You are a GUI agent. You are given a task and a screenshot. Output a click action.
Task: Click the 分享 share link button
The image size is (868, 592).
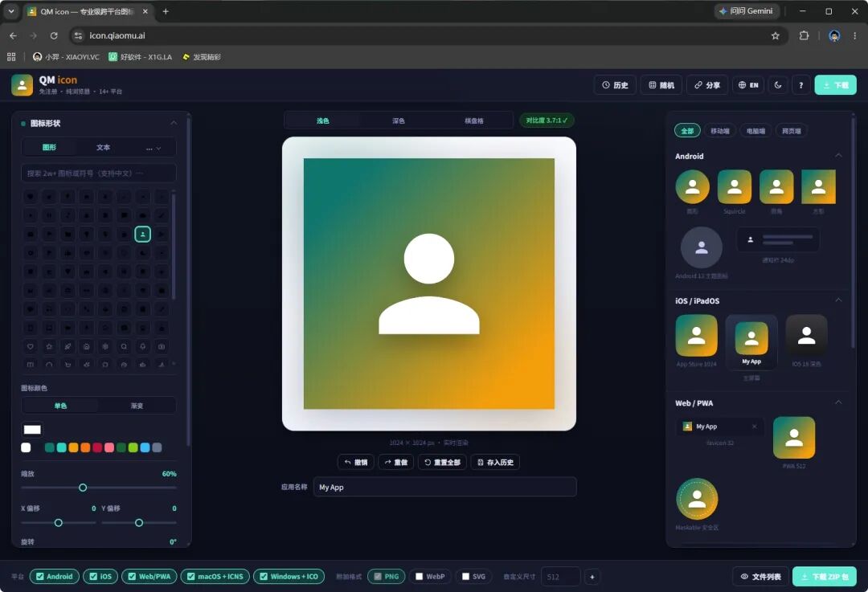pos(707,85)
